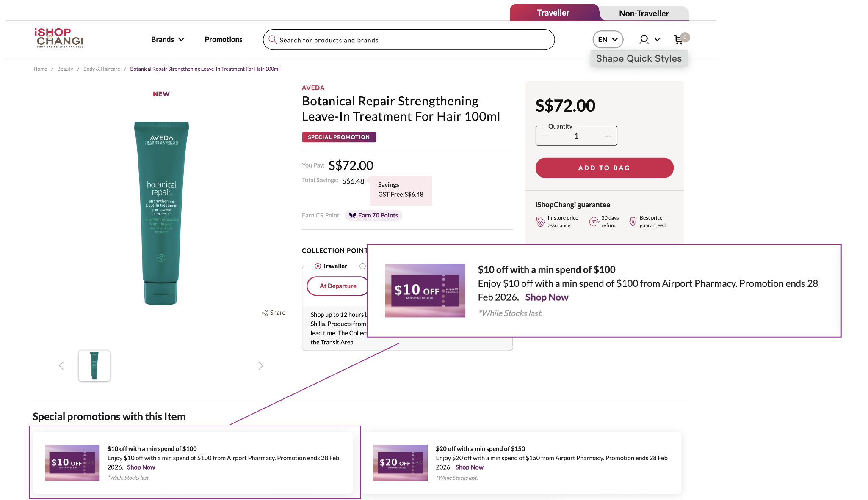This screenshot has width=868, height=500.
Task: Select the Traveller radio button
Action: pyautogui.click(x=318, y=266)
